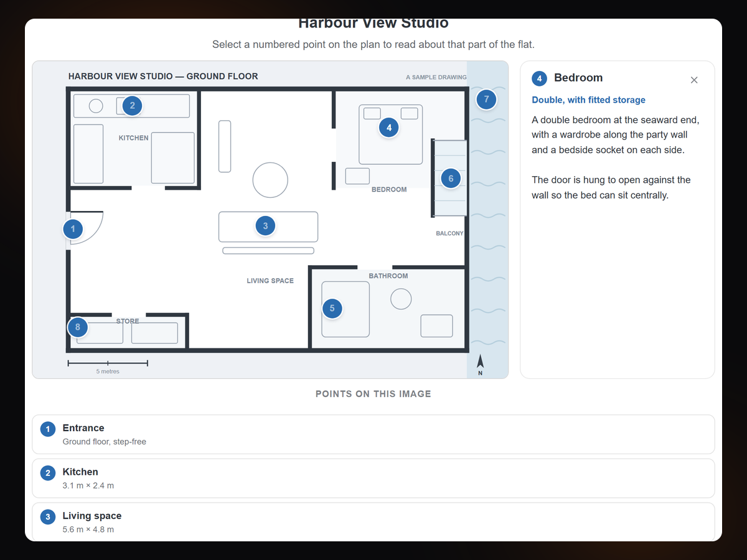The height and width of the screenshot is (560, 747).
Task: Select hotspot 4 on the bedroom bed
Action: (389, 128)
